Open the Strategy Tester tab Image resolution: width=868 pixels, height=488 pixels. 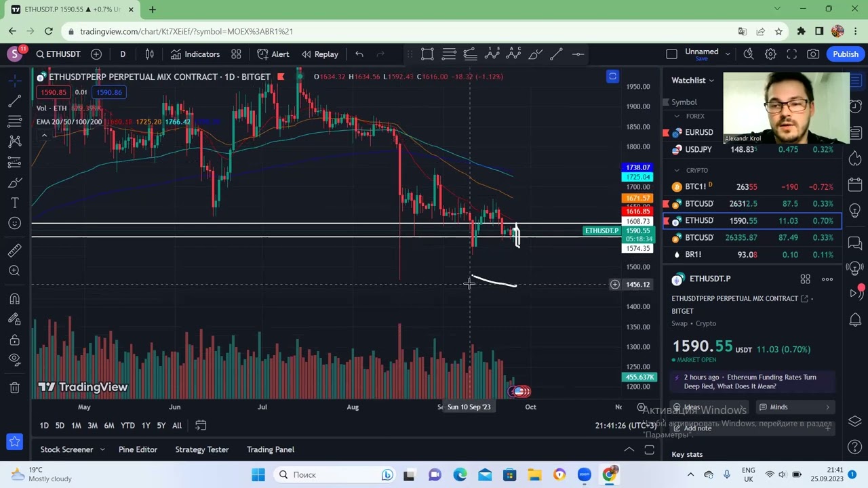[x=202, y=449]
